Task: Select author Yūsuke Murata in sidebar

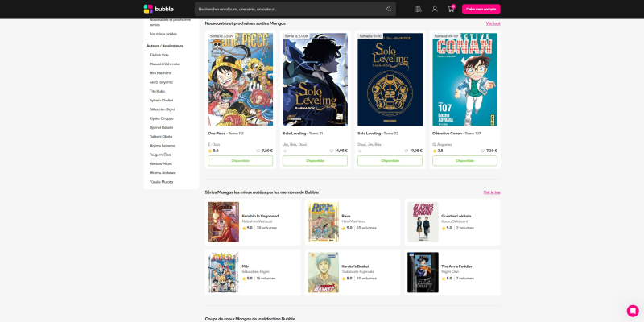Action: (x=162, y=182)
